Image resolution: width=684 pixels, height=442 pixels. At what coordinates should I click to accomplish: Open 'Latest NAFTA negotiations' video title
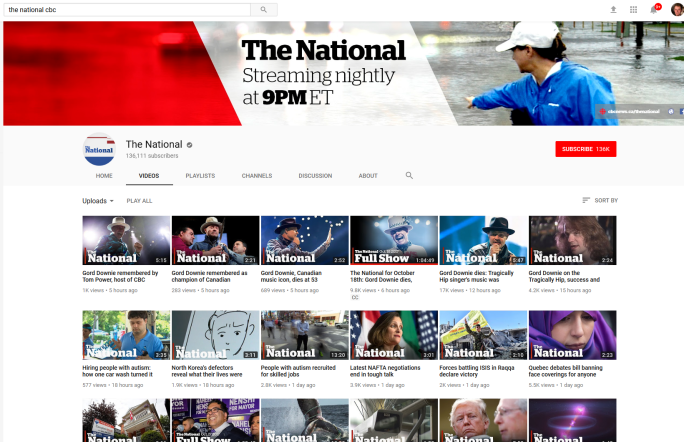point(385,371)
